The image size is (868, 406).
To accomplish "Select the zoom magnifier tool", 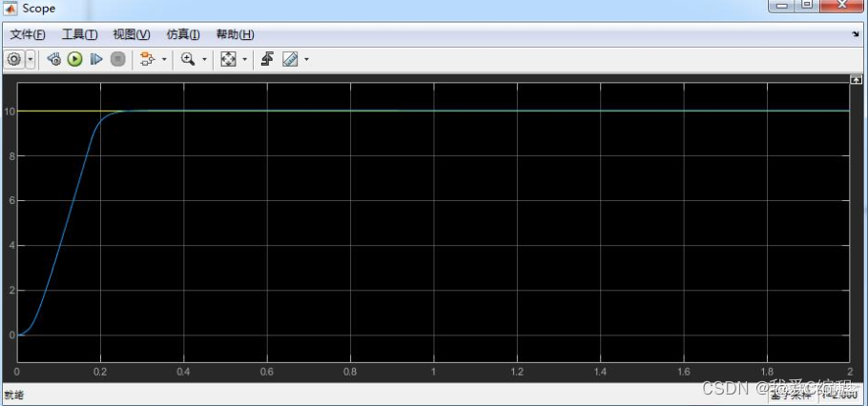I will (x=188, y=59).
